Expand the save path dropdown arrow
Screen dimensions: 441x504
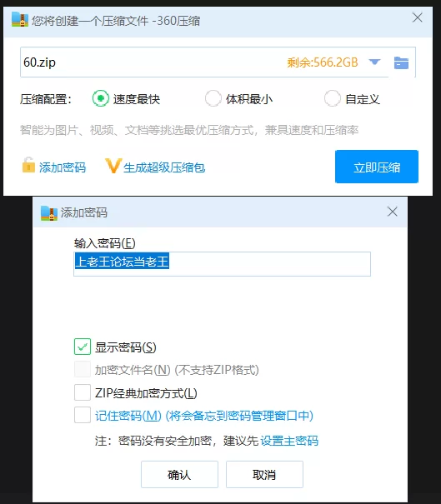[x=374, y=62]
